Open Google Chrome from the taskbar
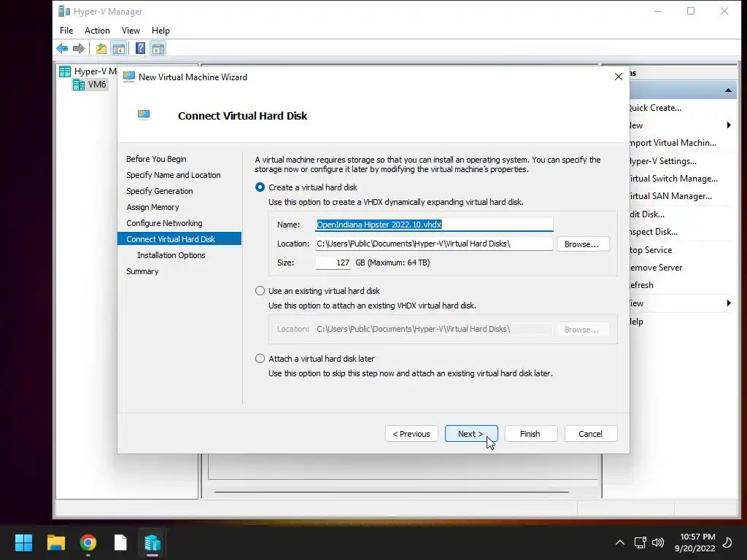 (x=88, y=542)
